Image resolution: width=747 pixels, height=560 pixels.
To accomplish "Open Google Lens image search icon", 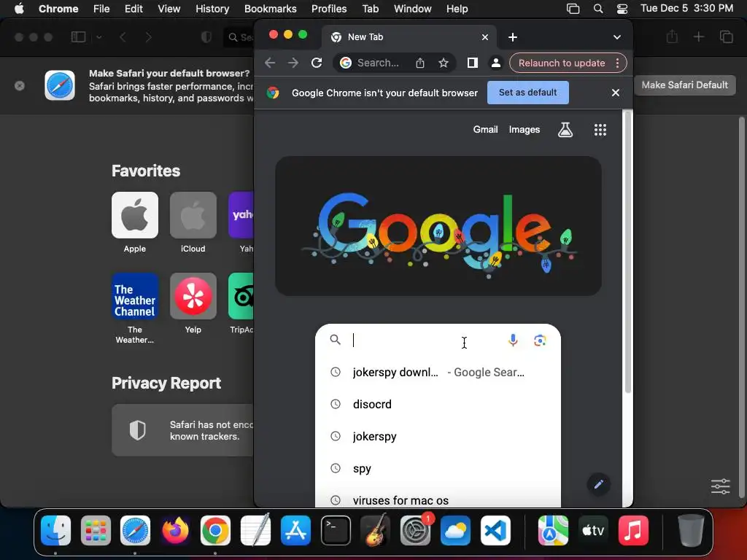I will [x=540, y=340].
